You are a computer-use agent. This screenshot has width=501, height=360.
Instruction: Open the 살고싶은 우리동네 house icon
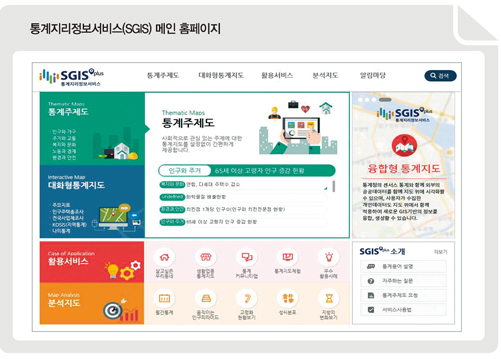(x=164, y=257)
